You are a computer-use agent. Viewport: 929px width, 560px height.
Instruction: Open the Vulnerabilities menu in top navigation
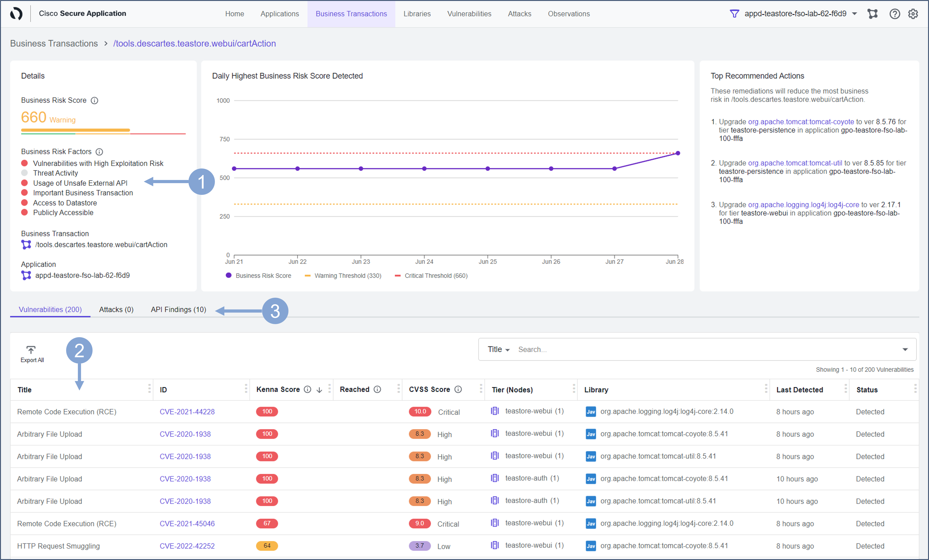click(469, 14)
